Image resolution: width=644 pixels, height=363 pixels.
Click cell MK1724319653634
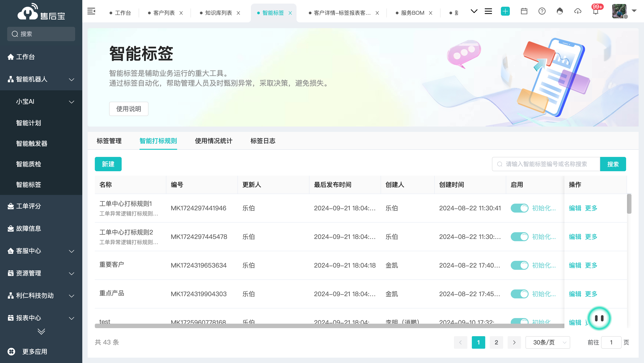(x=199, y=265)
